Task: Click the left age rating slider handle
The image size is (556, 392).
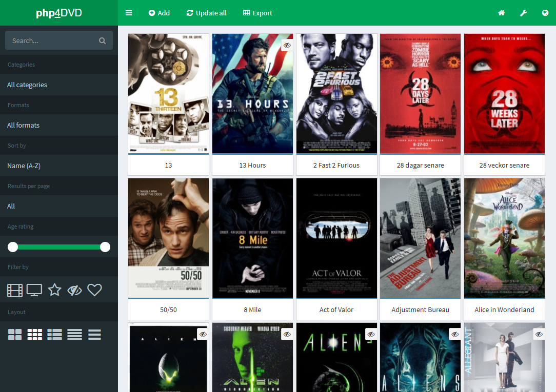Action: click(13, 247)
